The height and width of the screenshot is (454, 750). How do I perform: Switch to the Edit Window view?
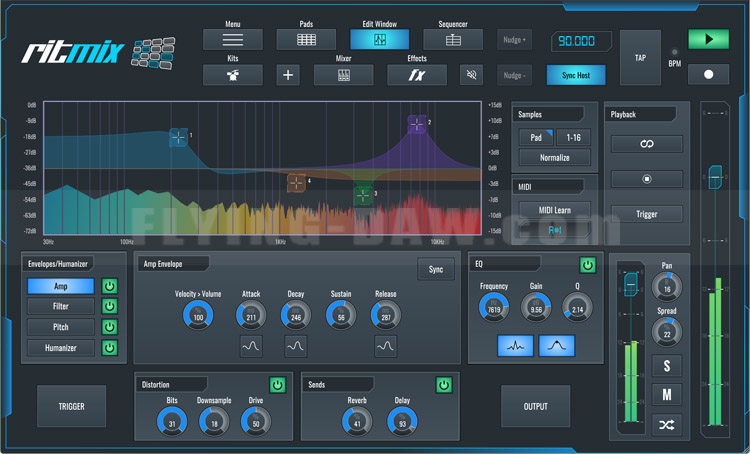point(379,39)
